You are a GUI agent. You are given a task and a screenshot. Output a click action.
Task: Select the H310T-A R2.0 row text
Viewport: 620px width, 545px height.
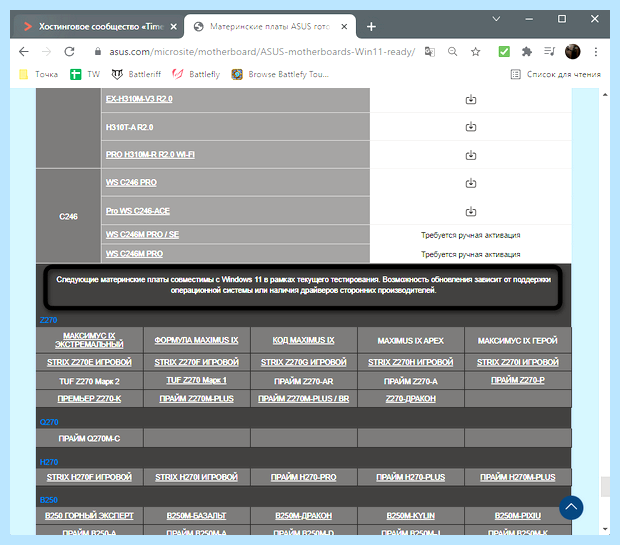(129, 127)
